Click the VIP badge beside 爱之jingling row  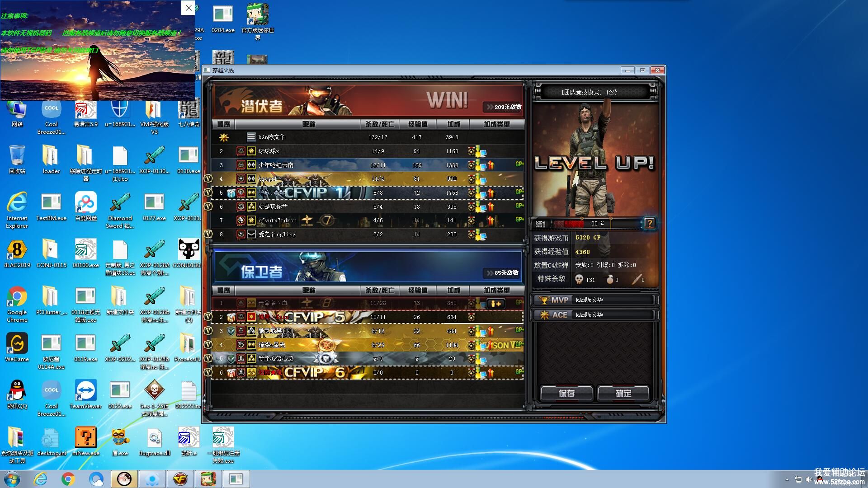click(x=208, y=234)
